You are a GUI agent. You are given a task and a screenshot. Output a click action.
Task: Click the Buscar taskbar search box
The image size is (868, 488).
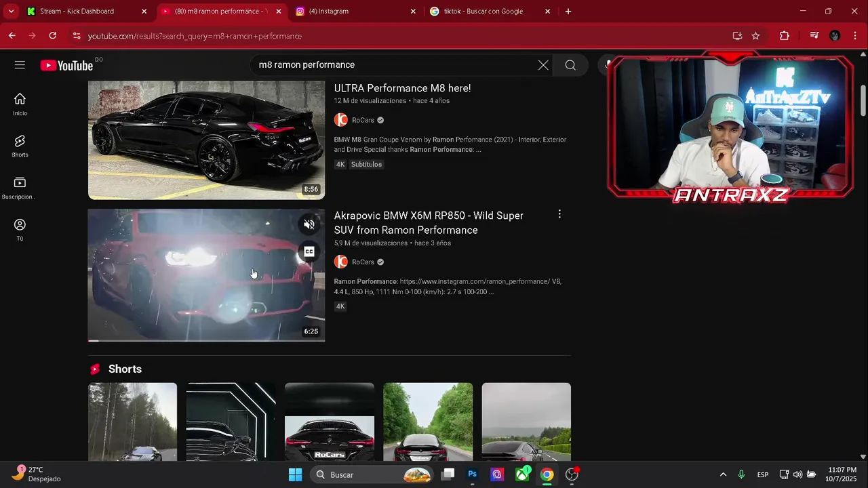[x=372, y=474]
